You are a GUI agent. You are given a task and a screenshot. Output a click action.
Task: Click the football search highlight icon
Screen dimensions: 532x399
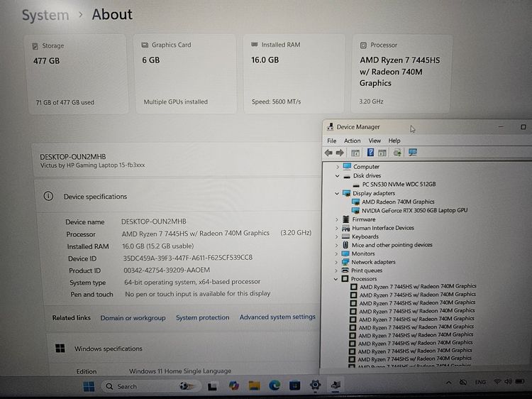tap(187, 386)
